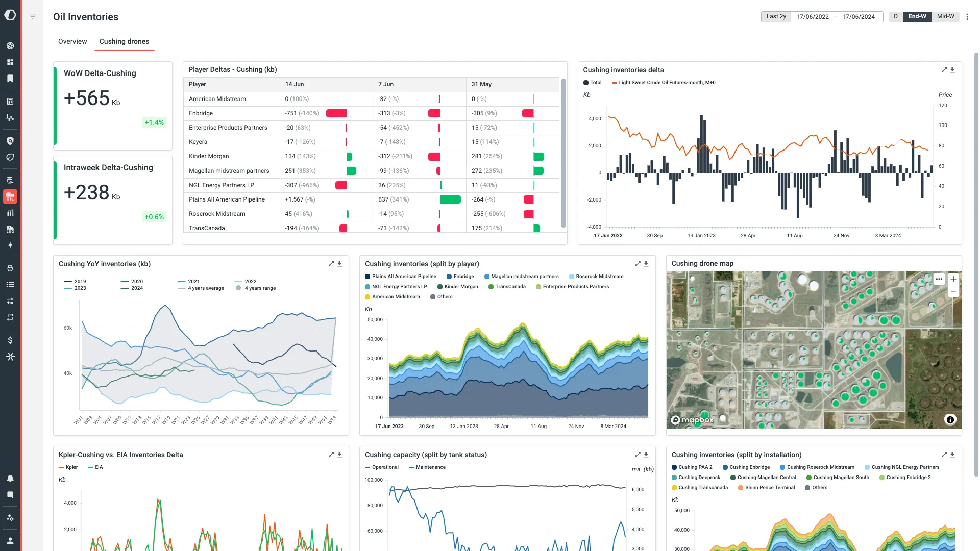Click the +238 Kb Intraweek Delta-Cushing value

pos(92,192)
